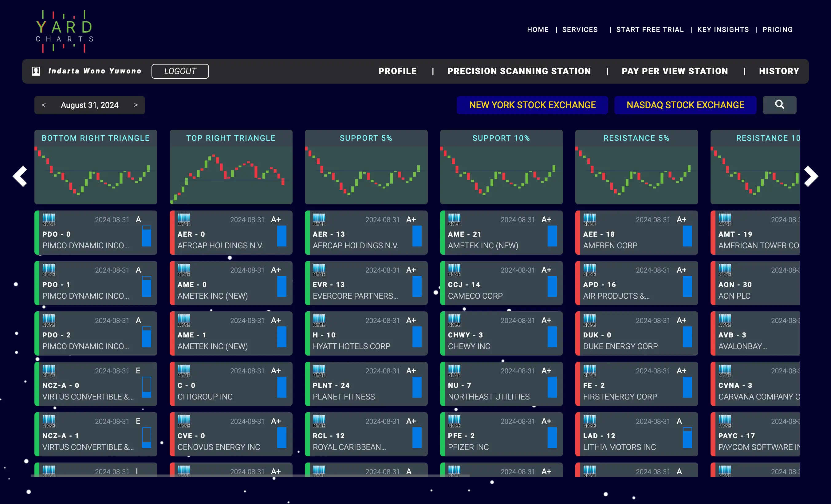Go to next date with > arrow
Viewport: 831px width, 504px height.
(136, 105)
